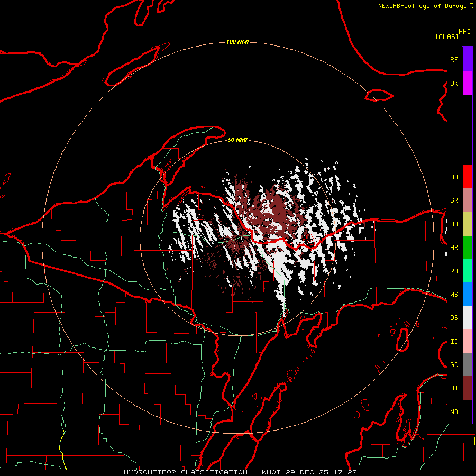Click the "ND" legend label

pyautogui.click(x=454, y=412)
